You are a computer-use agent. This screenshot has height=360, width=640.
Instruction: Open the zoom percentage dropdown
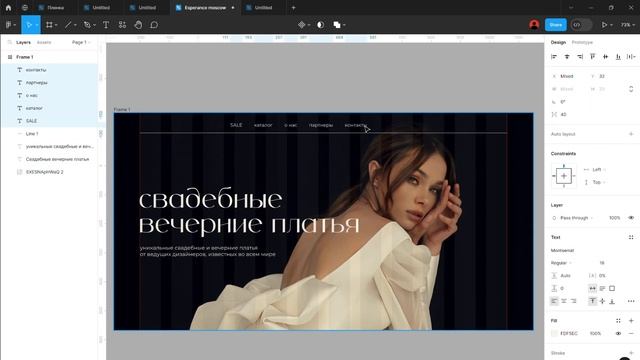coord(627,25)
